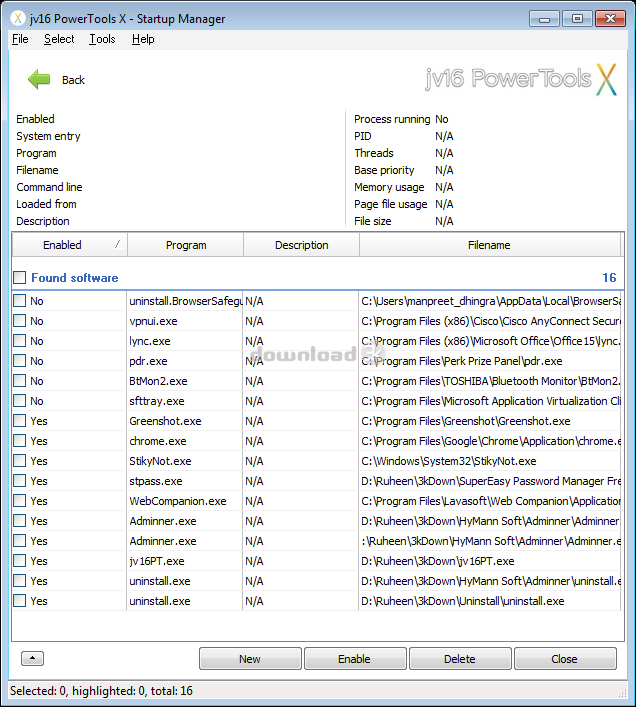The width and height of the screenshot is (636, 707).
Task: Maximize the Startup Manager window
Action: pos(577,19)
